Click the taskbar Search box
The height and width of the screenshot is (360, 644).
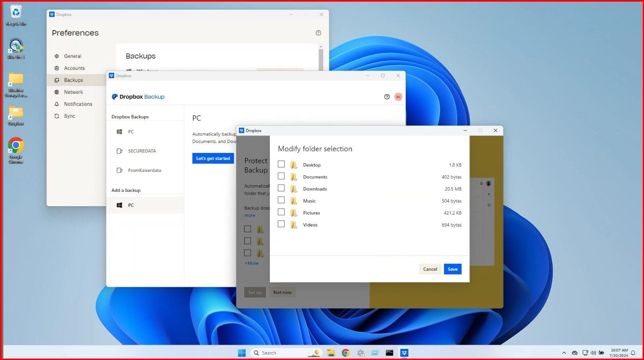pos(286,353)
